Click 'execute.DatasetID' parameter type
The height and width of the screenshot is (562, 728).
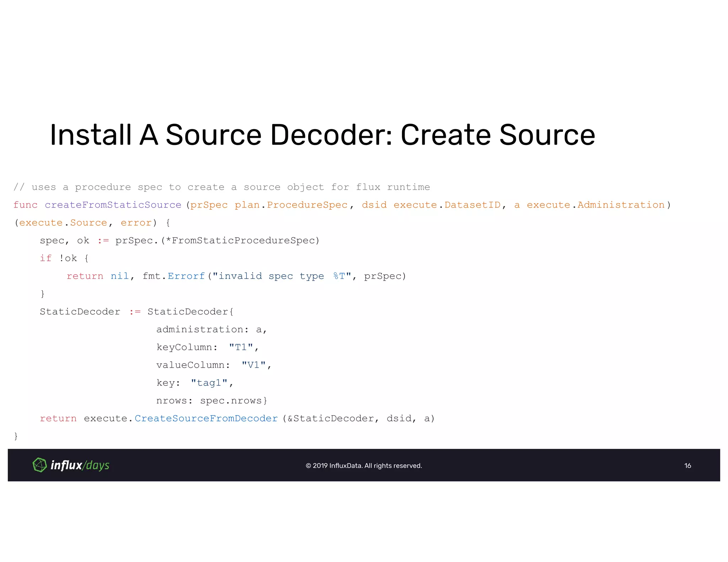click(447, 205)
